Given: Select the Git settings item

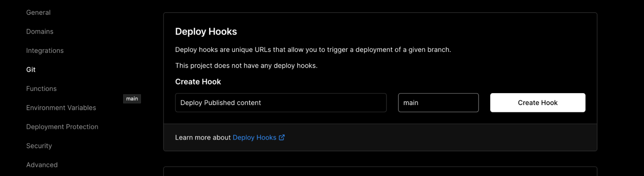Looking at the screenshot, I should coord(31,70).
